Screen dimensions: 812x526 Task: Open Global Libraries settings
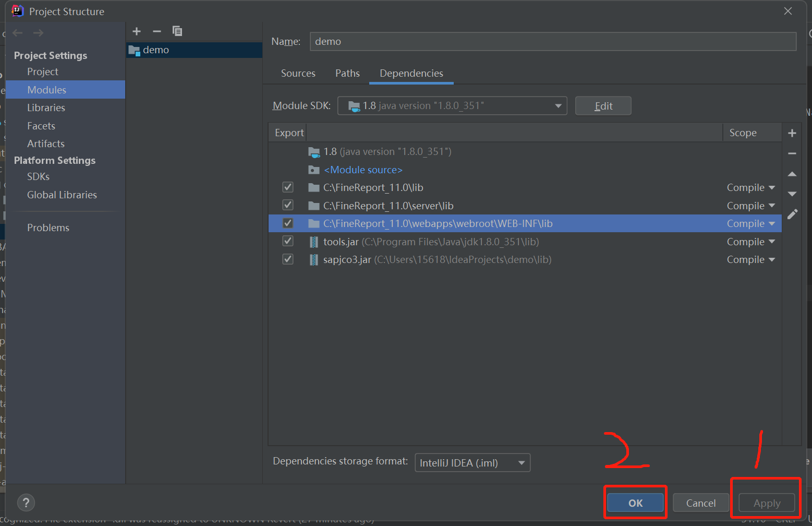[62, 195]
